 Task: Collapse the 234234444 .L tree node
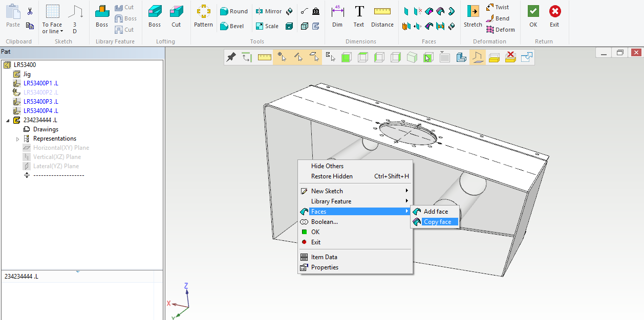tap(7, 121)
